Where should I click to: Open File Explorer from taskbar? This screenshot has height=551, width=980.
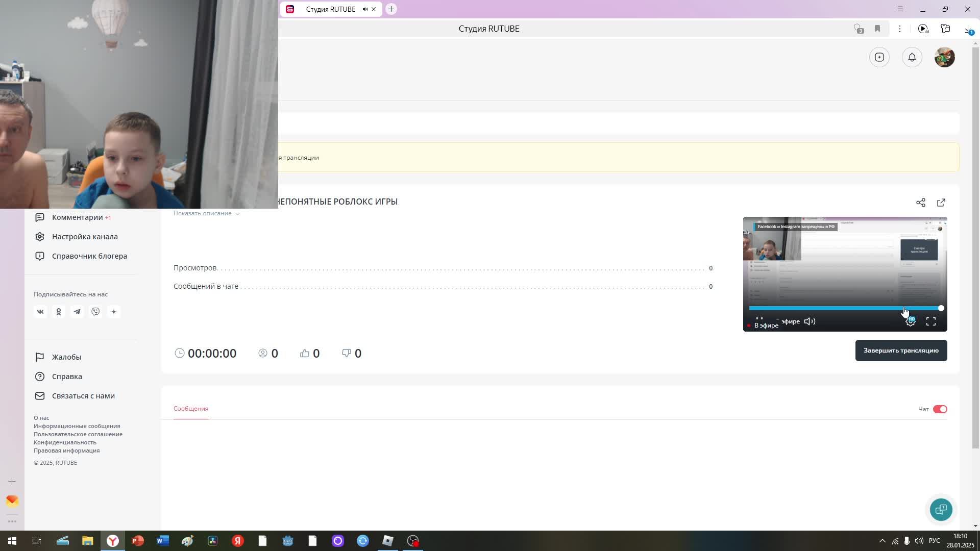[x=88, y=541]
